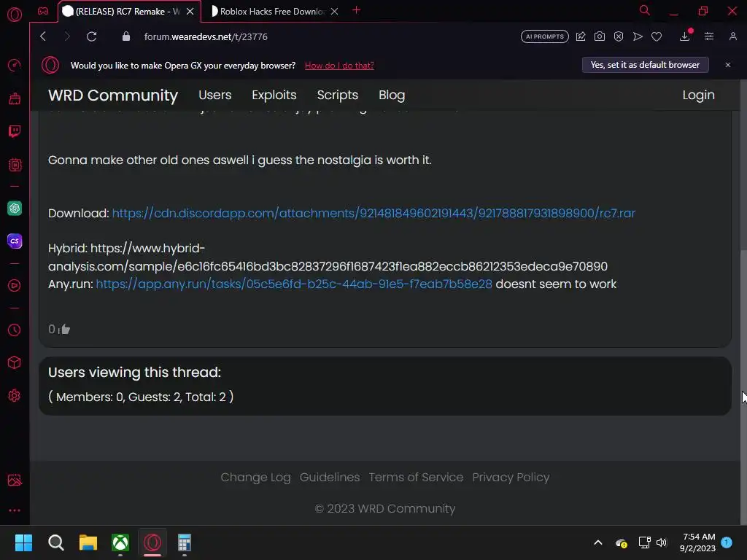Open the Scripts menu item

coord(337,96)
